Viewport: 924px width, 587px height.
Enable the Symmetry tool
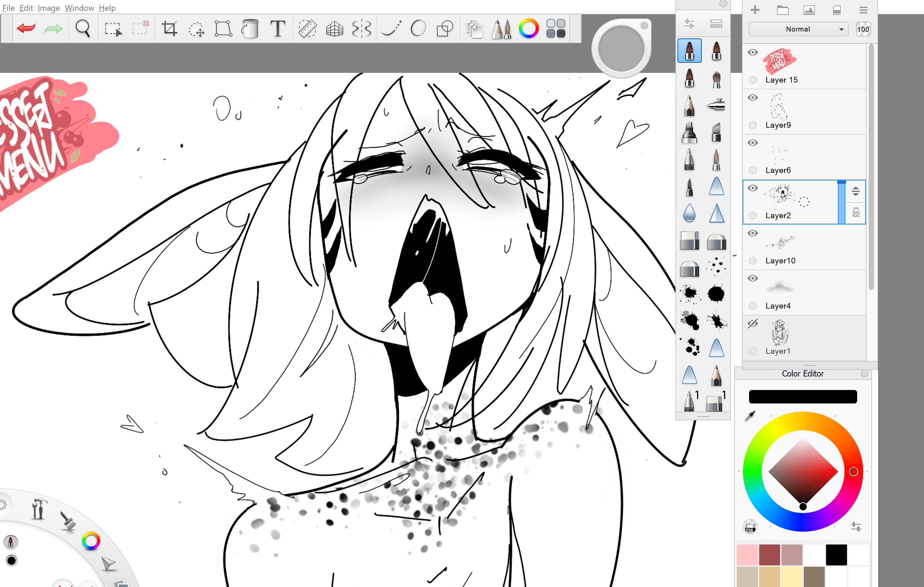(361, 28)
